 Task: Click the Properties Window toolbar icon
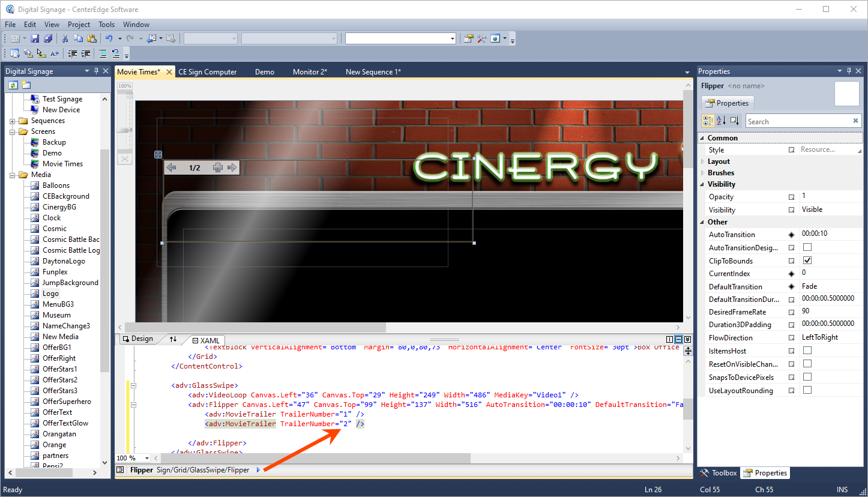(469, 39)
